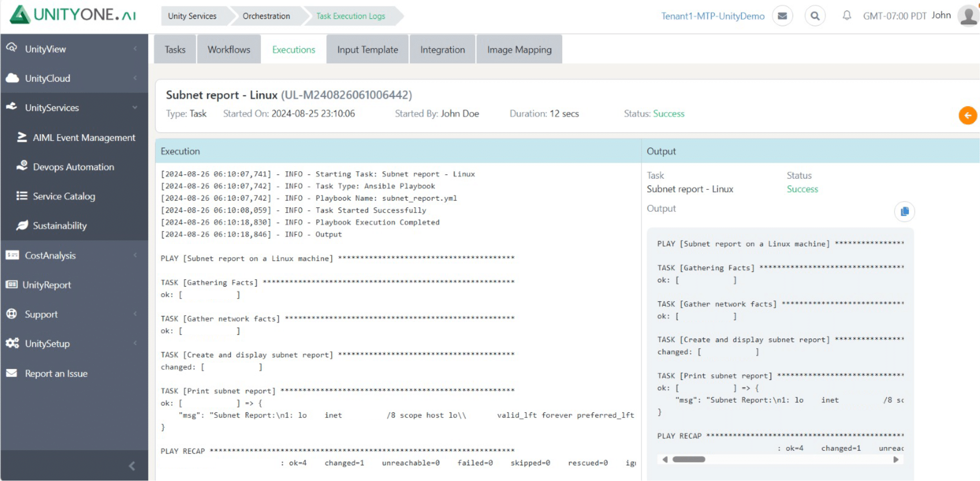The height and width of the screenshot is (481, 980).
Task: Click the orange back arrow button
Action: point(967,115)
